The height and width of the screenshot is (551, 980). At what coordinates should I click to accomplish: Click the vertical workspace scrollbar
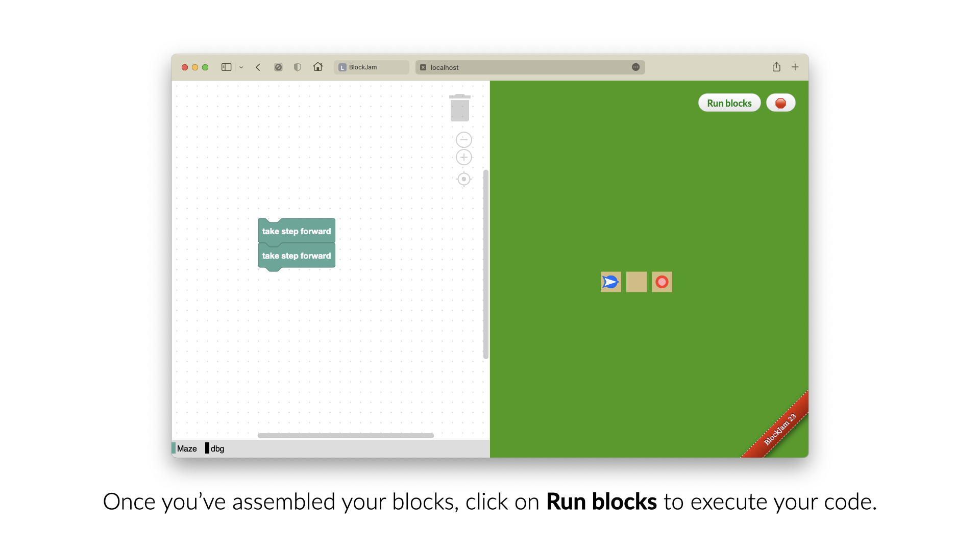coord(485,264)
